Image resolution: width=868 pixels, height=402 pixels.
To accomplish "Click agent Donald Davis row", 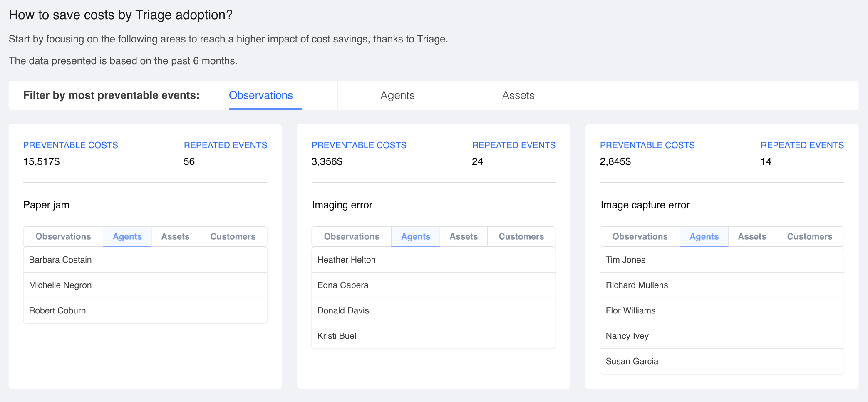I will (343, 311).
